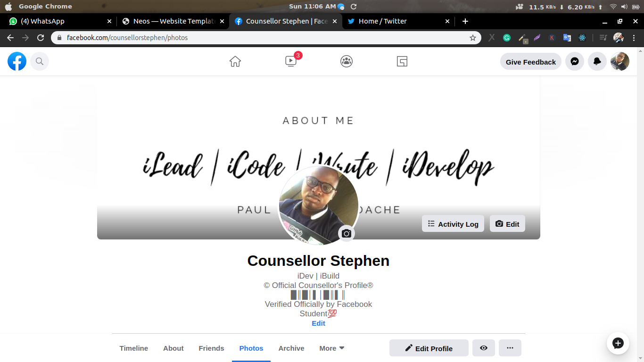This screenshot has width=644, height=362.
Task: Click the Give Feedback button
Action: (531, 62)
